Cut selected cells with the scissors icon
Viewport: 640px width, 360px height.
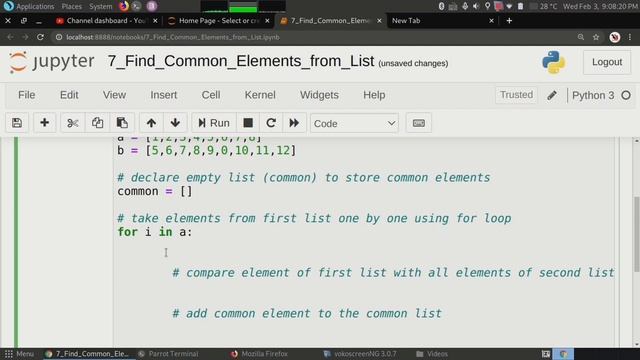[73, 123]
